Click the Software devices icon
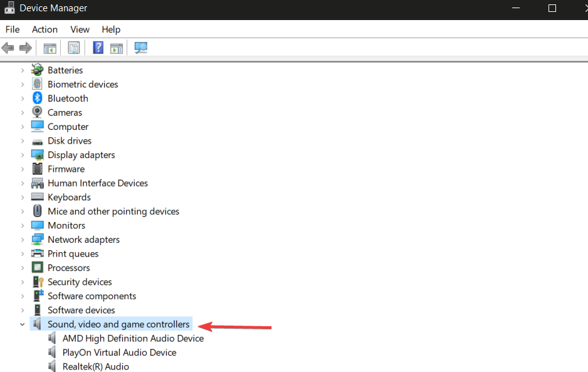The image size is (588, 372). coord(37,310)
